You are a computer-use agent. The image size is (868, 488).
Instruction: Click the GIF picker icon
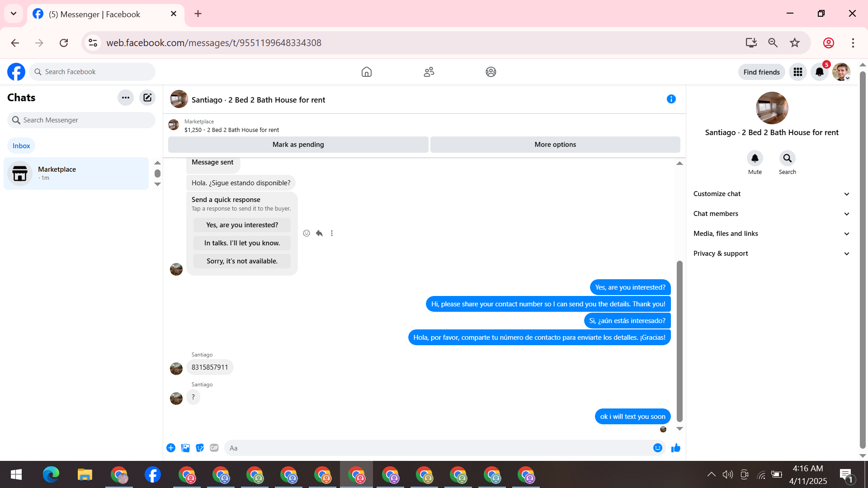tap(214, 448)
